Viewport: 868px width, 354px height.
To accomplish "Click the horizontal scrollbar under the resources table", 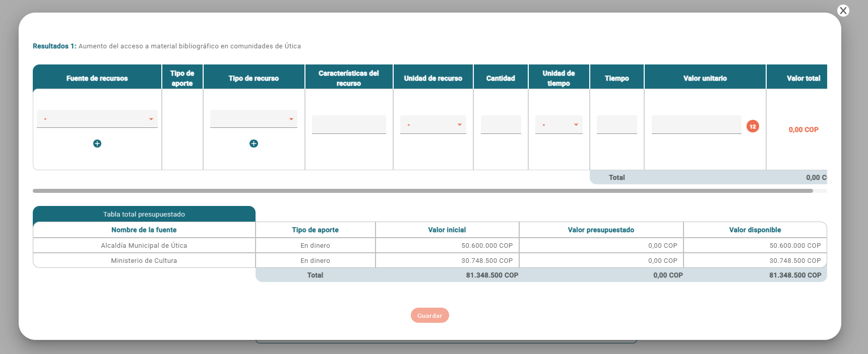I will (x=422, y=191).
